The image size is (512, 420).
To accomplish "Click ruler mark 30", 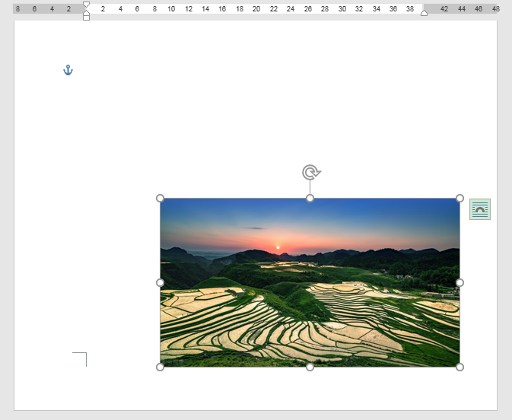I will pyautogui.click(x=342, y=9).
